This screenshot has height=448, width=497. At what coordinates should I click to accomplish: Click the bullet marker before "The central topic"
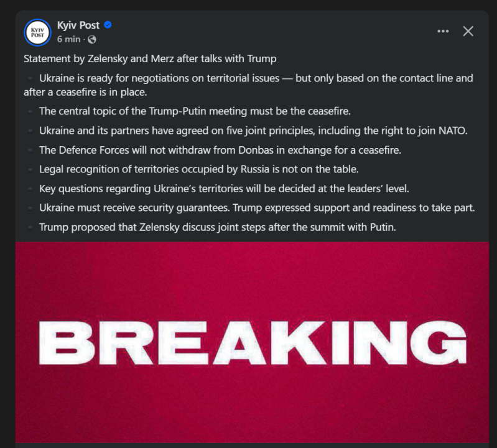[x=29, y=112]
